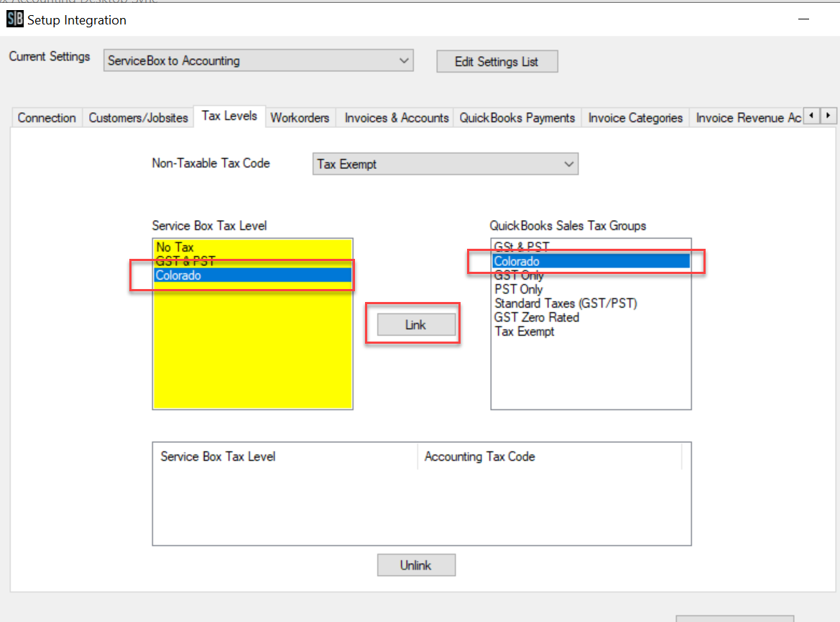Select Tax Exempt in QuickBooks tax groups list
The height and width of the screenshot is (622, 840).
591,331
